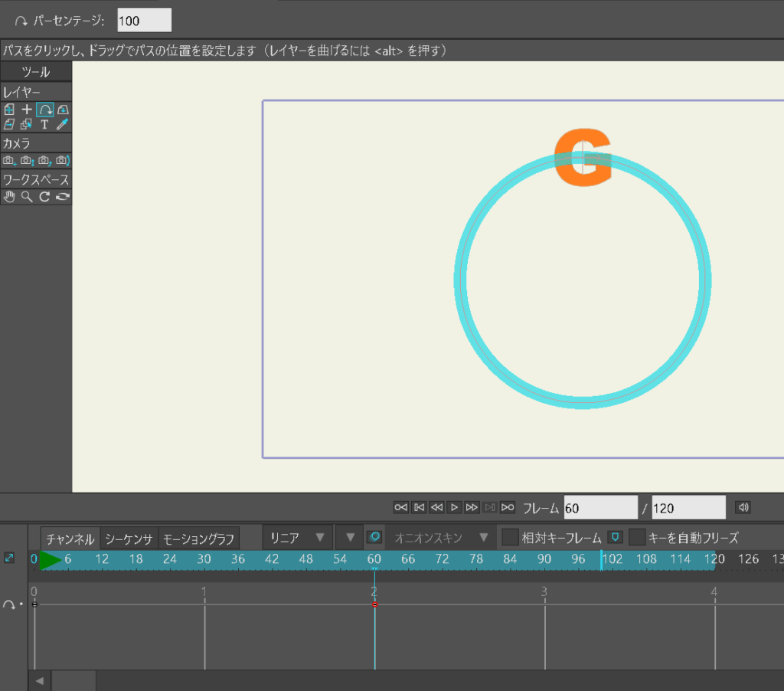This screenshot has height=691, width=784.
Task: Click the パーセンテージ input field
Action: [x=144, y=21]
